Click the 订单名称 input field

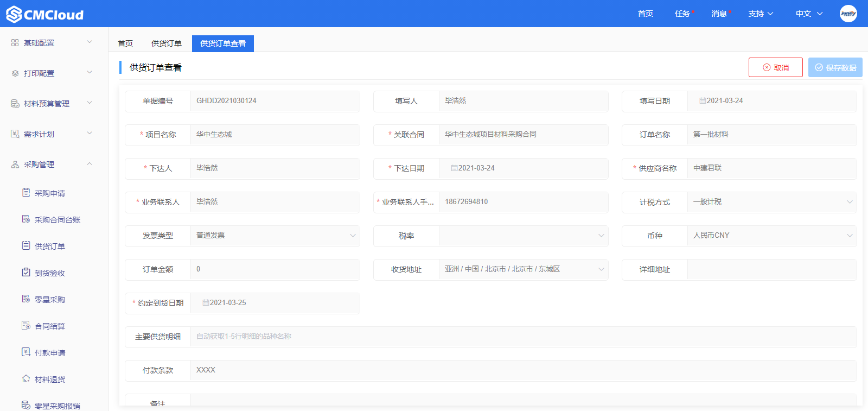coord(772,135)
